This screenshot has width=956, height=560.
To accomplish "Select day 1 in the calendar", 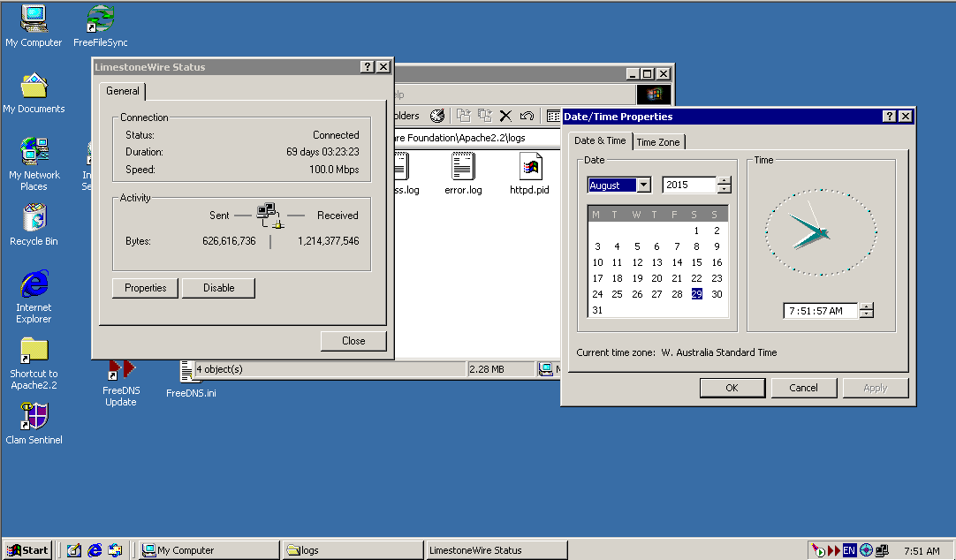I will pos(697,231).
